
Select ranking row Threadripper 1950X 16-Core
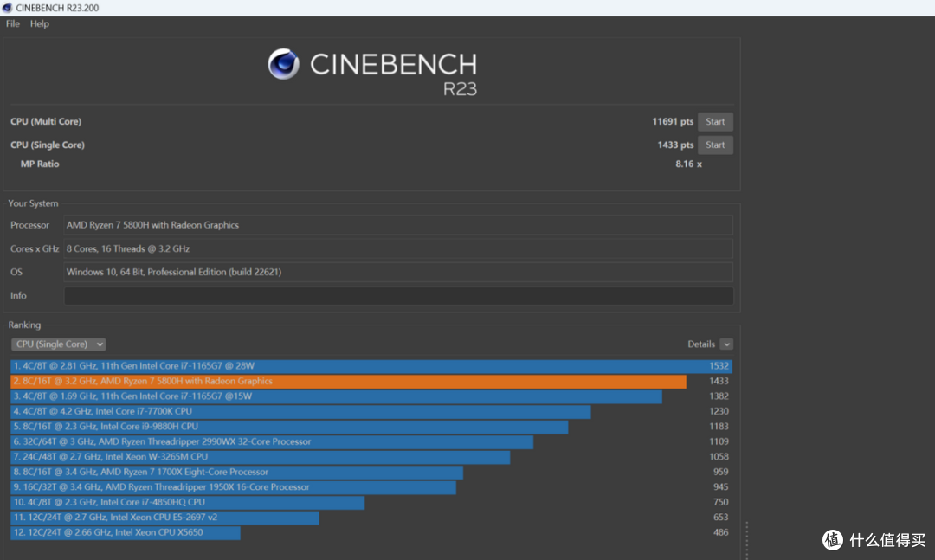coord(371,487)
